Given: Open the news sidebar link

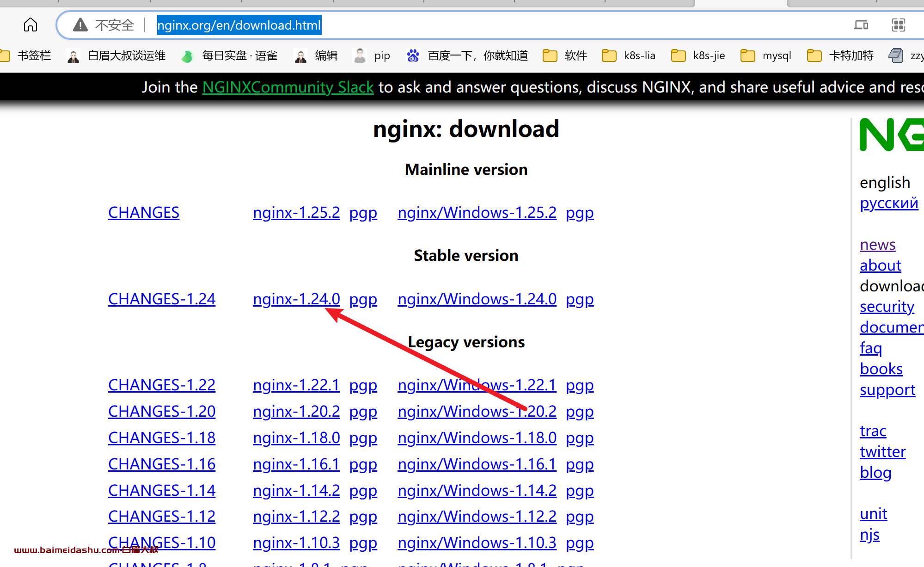Looking at the screenshot, I should [x=878, y=244].
